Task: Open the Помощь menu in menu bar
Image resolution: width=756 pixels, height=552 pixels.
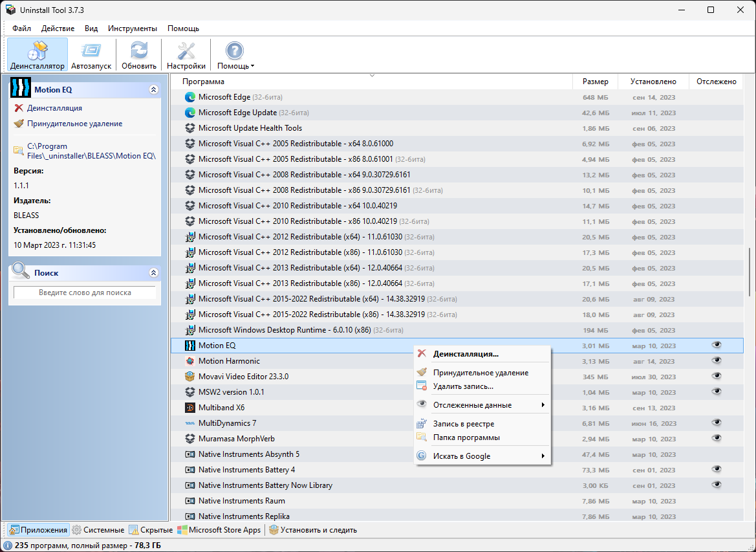Action: pyautogui.click(x=183, y=28)
